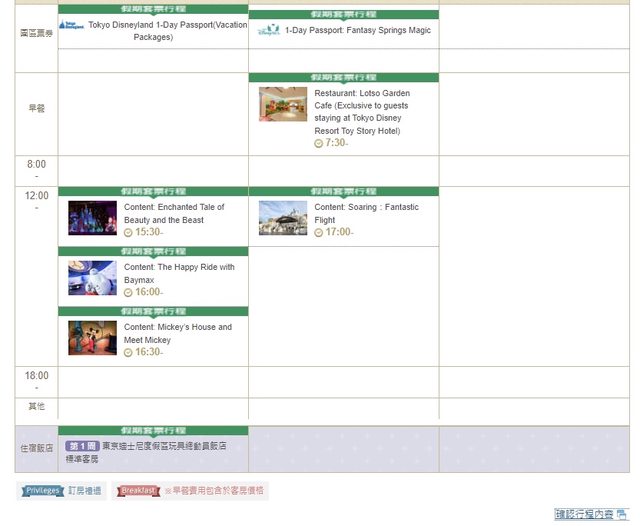Click the 第1間 room badge
Screen dimensions: 640x526
[x=81, y=446]
